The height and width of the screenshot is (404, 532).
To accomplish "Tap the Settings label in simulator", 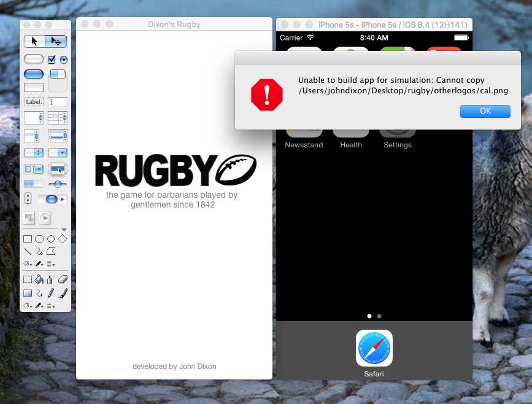I will click(x=397, y=145).
